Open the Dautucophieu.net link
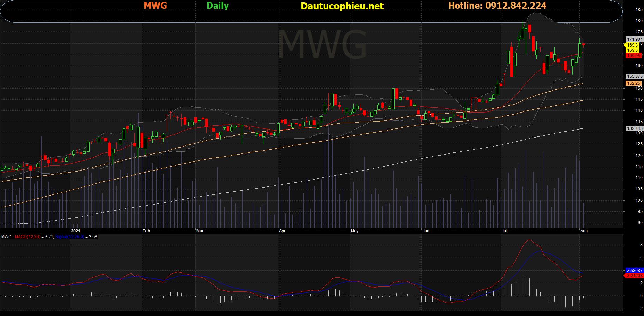 pos(342,6)
